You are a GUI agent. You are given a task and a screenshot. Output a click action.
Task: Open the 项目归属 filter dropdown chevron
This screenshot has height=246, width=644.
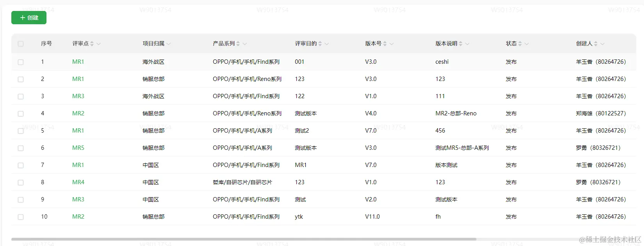pos(168,44)
